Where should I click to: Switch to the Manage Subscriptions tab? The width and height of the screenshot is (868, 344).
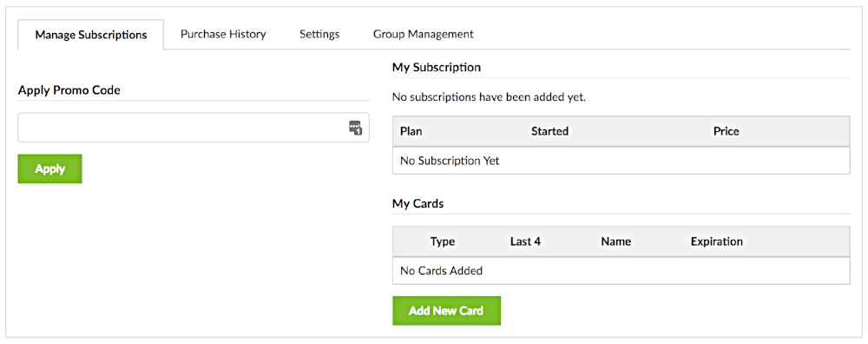[91, 35]
